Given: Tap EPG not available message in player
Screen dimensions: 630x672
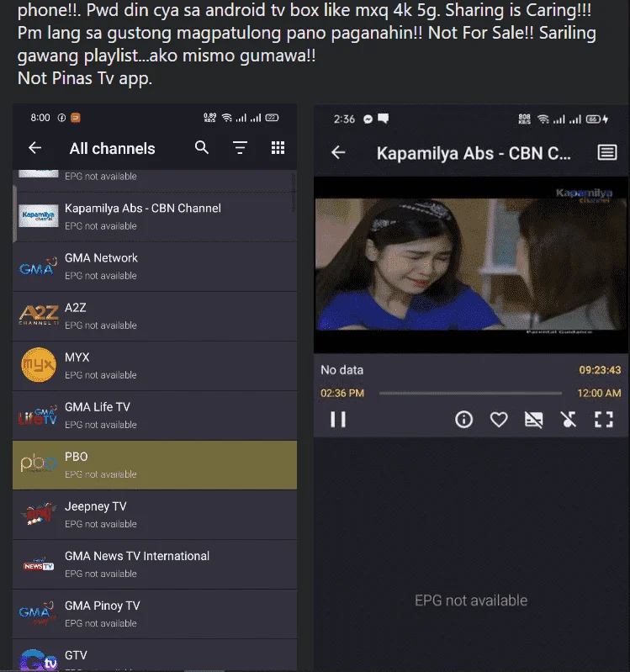Looking at the screenshot, I should 471,601.
